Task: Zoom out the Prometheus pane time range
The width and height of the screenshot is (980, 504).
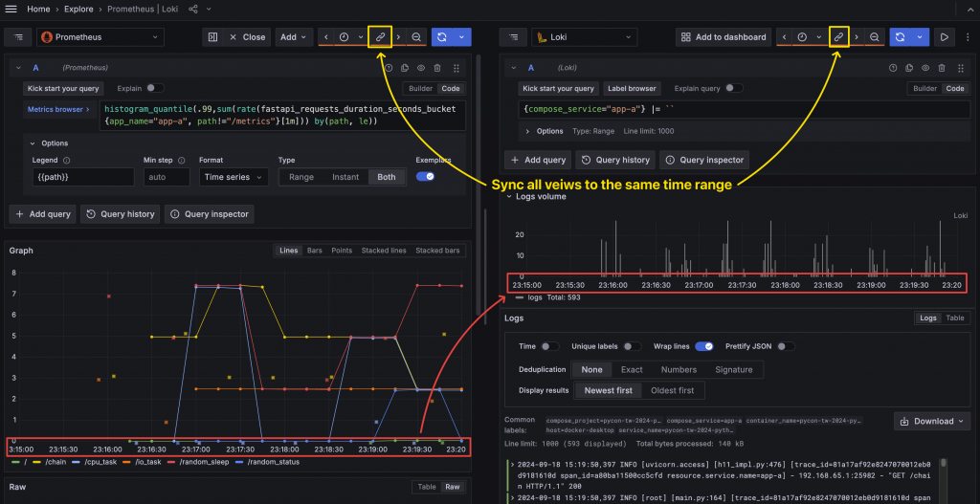Action: click(415, 37)
